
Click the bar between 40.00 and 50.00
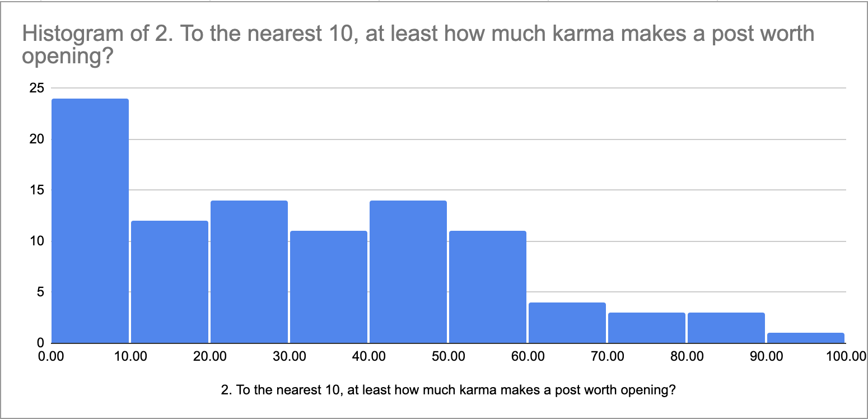pos(408,272)
